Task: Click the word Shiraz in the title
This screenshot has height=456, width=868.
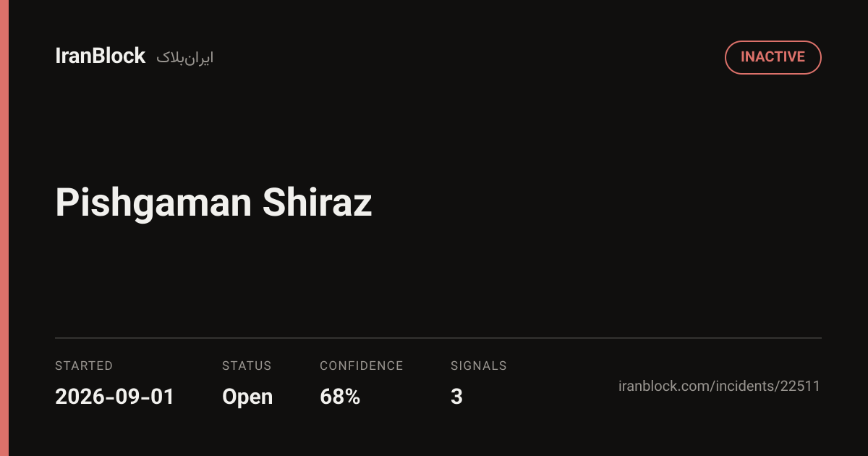Action: coord(318,203)
